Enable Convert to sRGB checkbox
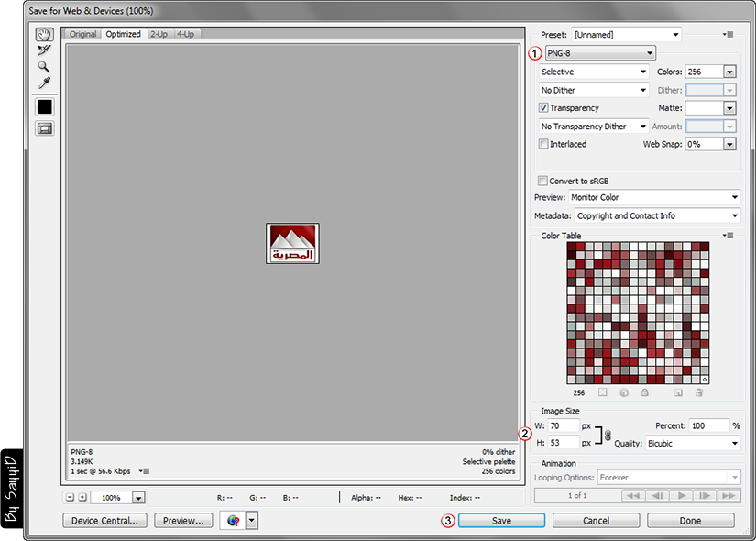Image resolution: width=756 pixels, height=541 pixels. [x=542, y=181]
